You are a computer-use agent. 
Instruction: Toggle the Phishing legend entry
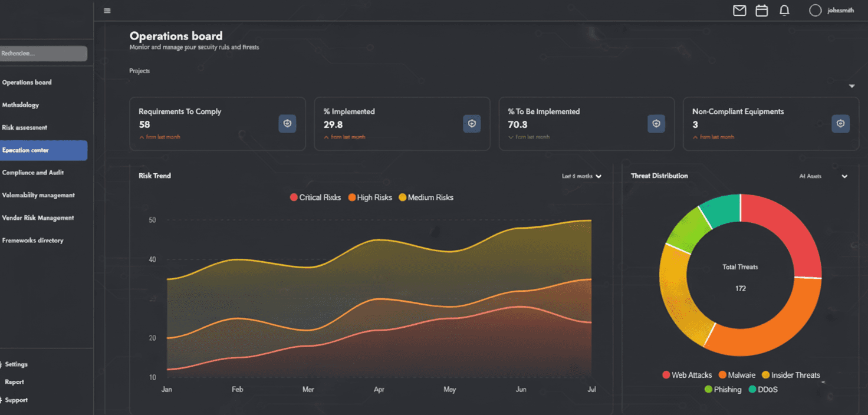pyautogui.click(x=723, y=389)
